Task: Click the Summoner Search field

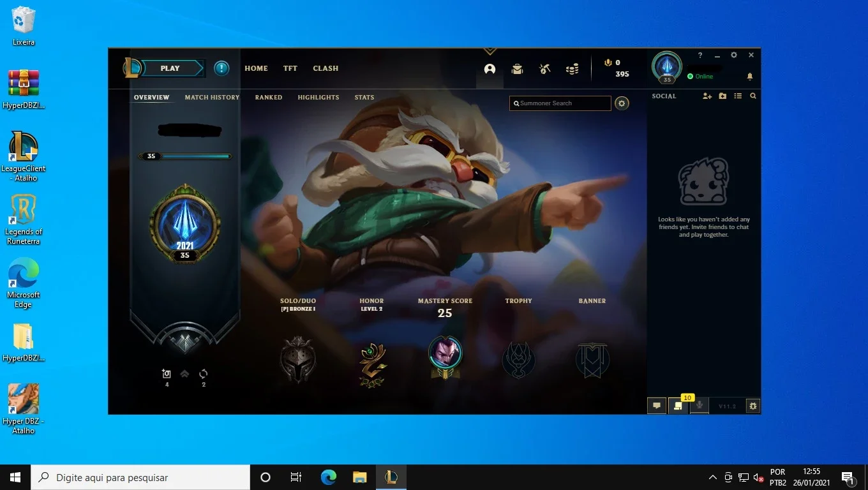Action: pos(560,103)
